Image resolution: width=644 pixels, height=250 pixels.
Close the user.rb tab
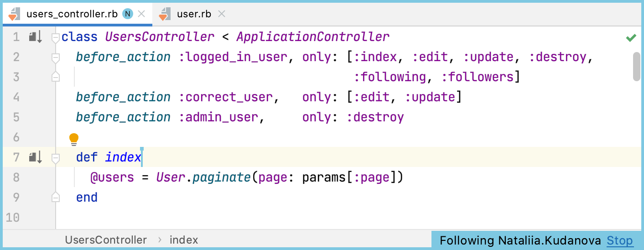[222, 14]
